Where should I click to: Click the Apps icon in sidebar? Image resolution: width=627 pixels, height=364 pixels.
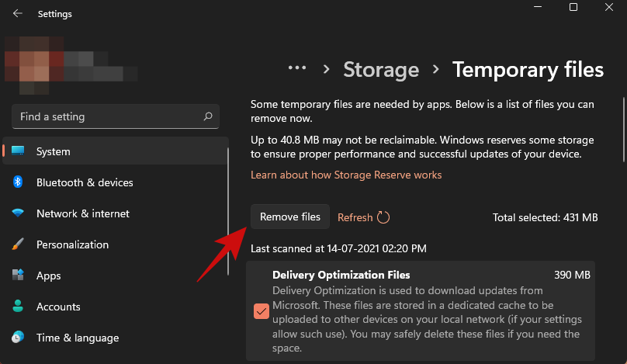[18, 276]
